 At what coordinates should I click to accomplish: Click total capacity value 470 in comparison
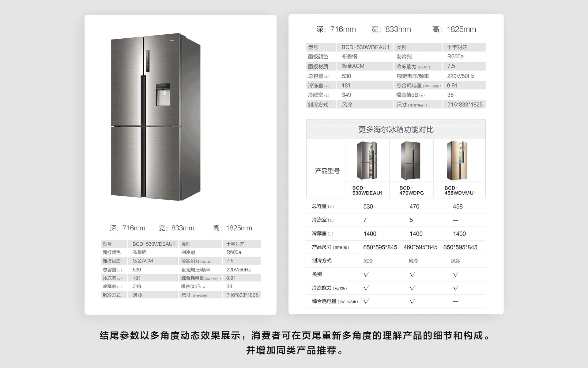coord(414,206)
